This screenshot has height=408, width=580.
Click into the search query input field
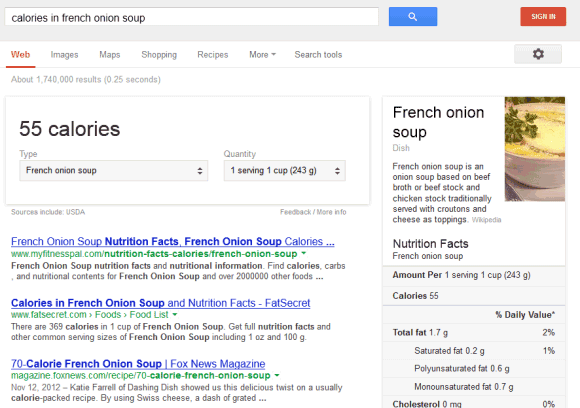click(192, 17)
